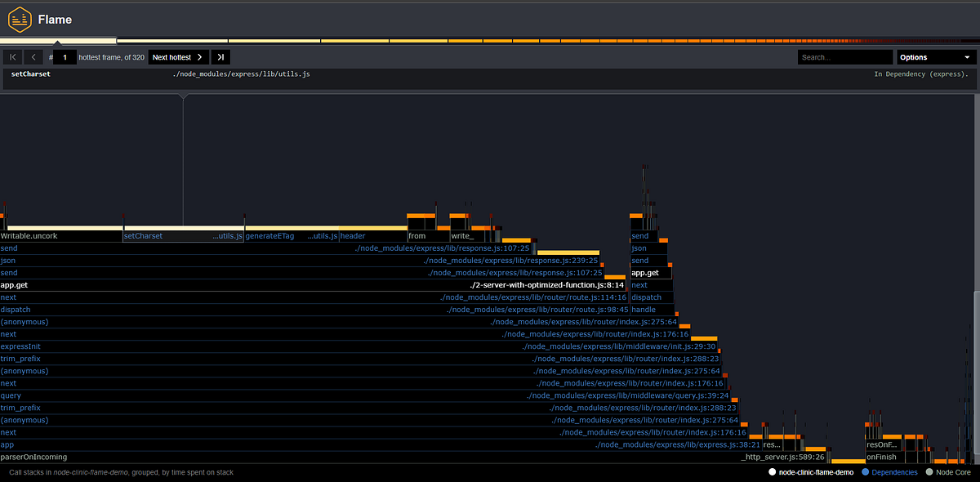Image resolution: width=980 pixels, height=482 pixels.
Task: Select the smaller app.get frame in right stack
Action: point(650,273)
